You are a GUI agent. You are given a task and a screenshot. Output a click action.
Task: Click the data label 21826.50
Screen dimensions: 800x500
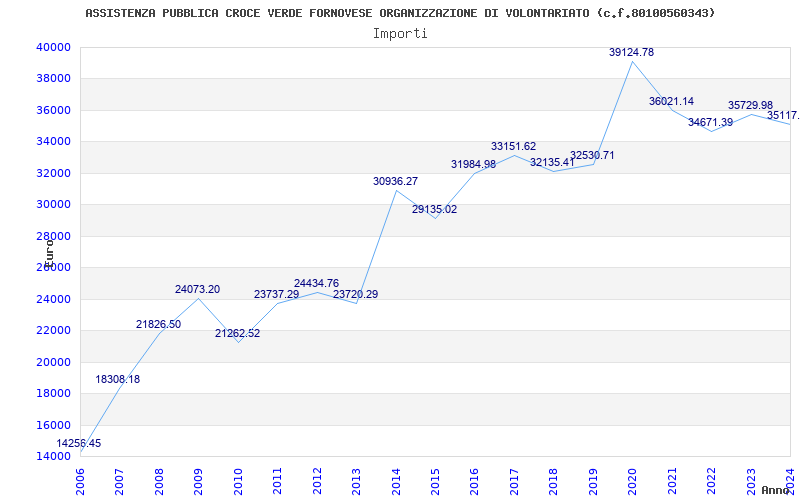(158, 324)
